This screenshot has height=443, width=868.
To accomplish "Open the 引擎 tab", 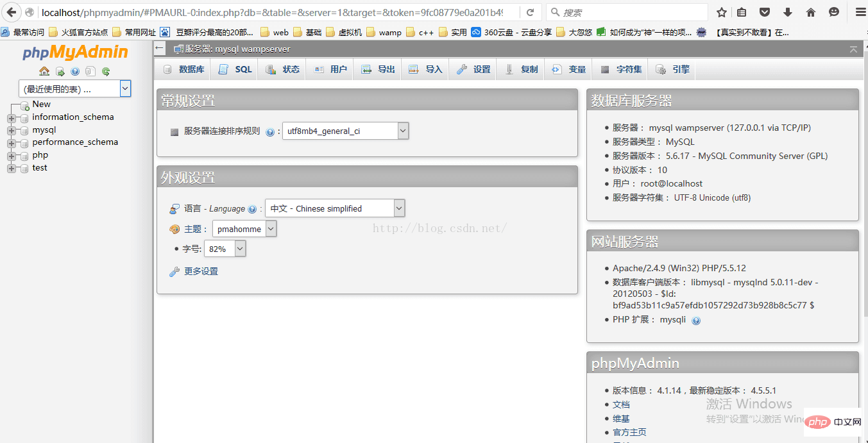I will [x=673, y=69].
